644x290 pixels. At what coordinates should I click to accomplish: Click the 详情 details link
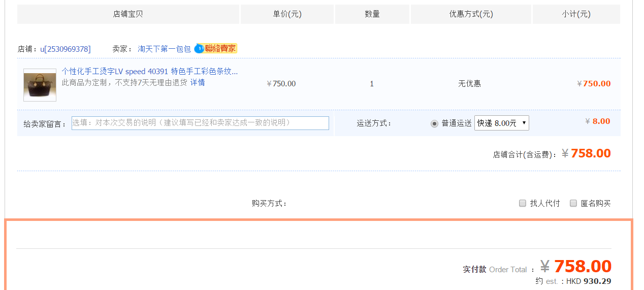tap(198, 83)
